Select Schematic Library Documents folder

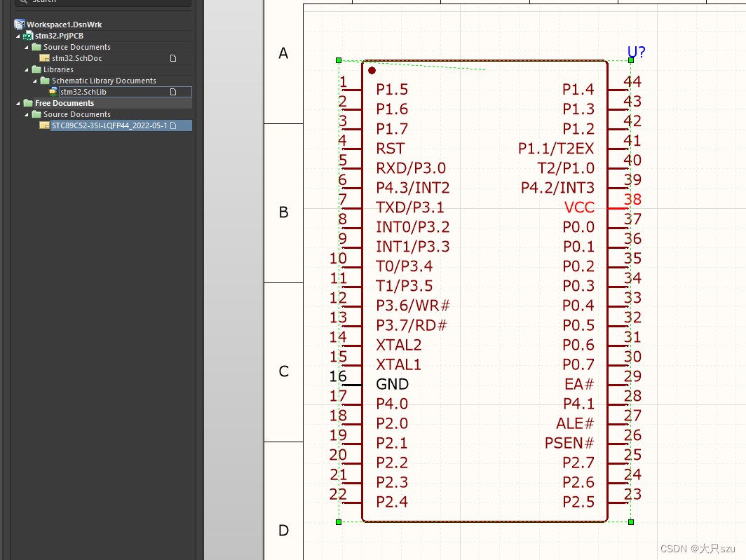(104, 81)
